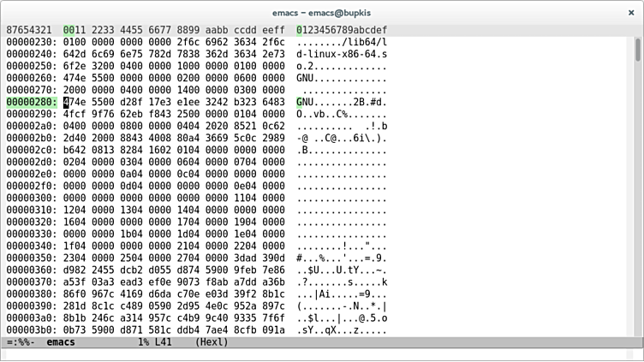The width and height of the screenshot is (644, 362).
Task: Select the highlighted address 00000280
Action: (32, 101)
